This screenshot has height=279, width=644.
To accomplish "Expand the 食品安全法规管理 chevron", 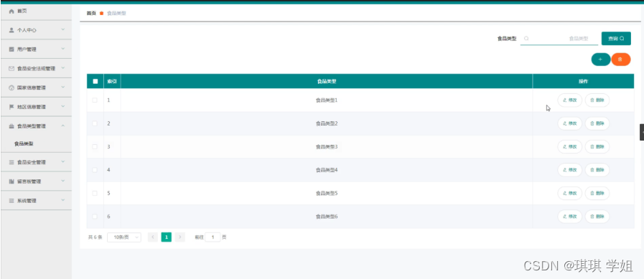I will pyautogui.click(x=63, y=68).
